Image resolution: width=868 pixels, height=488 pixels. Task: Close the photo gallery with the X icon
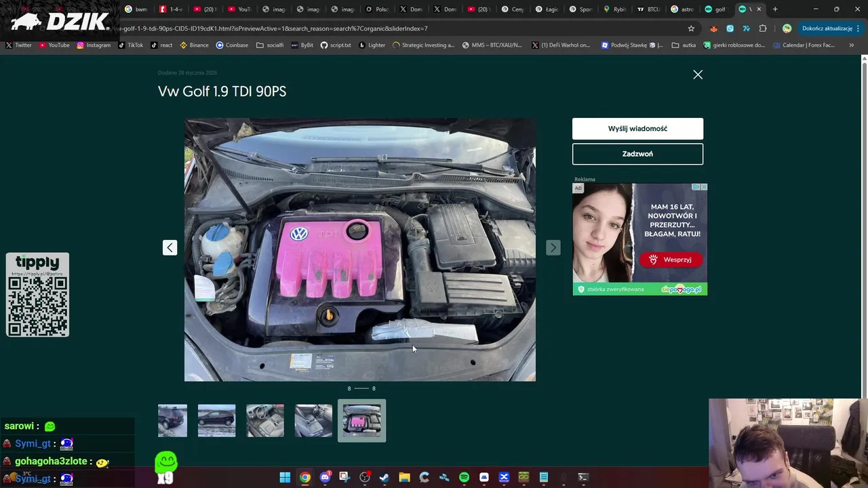click(698, 75)
